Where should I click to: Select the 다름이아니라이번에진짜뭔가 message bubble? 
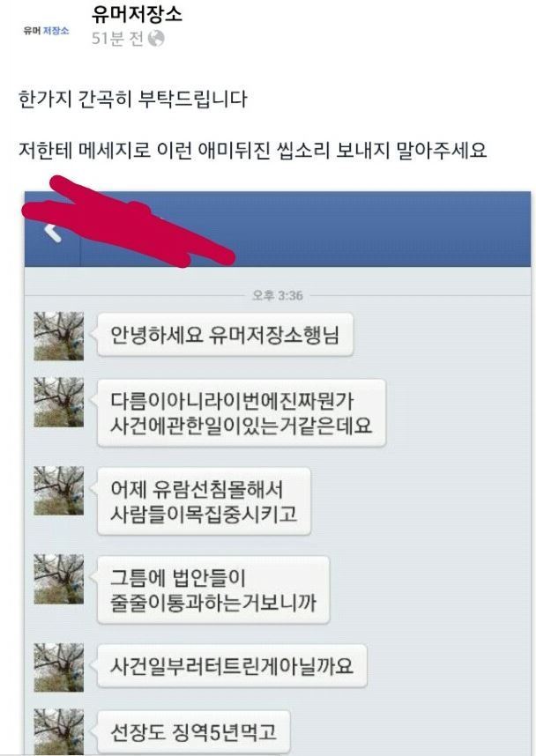242,413
